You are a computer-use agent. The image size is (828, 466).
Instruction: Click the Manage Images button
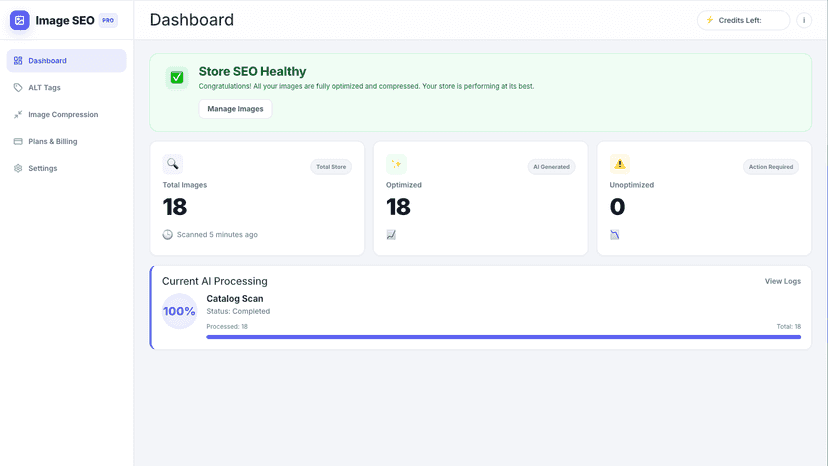pos(235,109)
